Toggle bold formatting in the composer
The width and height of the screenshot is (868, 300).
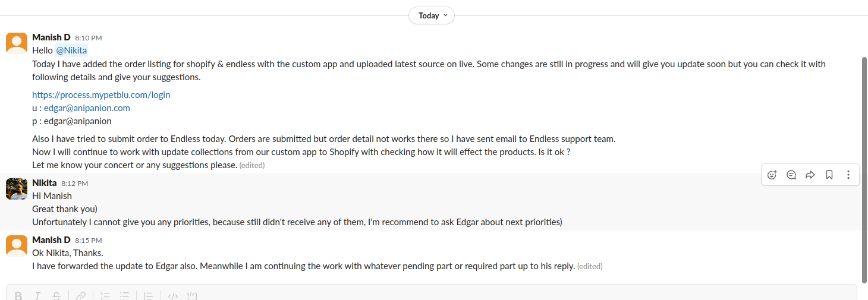point(18,296)
